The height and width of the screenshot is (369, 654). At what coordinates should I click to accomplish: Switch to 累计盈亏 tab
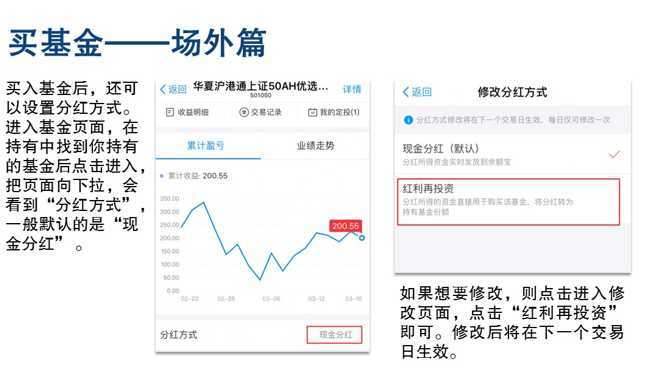click(x=206, y=146)
